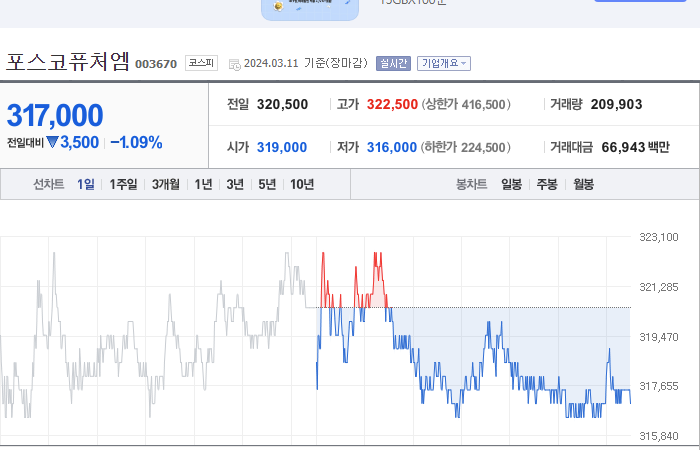Click the 코스피 market badge
Screen dimensions: 700x450
[201, 63]
